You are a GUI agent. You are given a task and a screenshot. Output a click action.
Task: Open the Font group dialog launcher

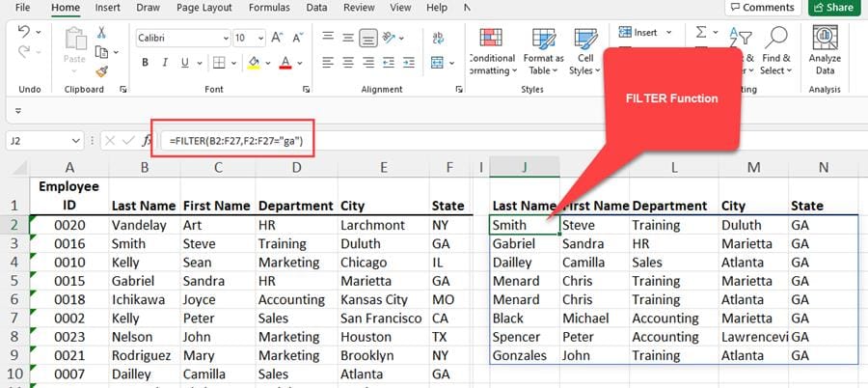click(x=306, y=89)
